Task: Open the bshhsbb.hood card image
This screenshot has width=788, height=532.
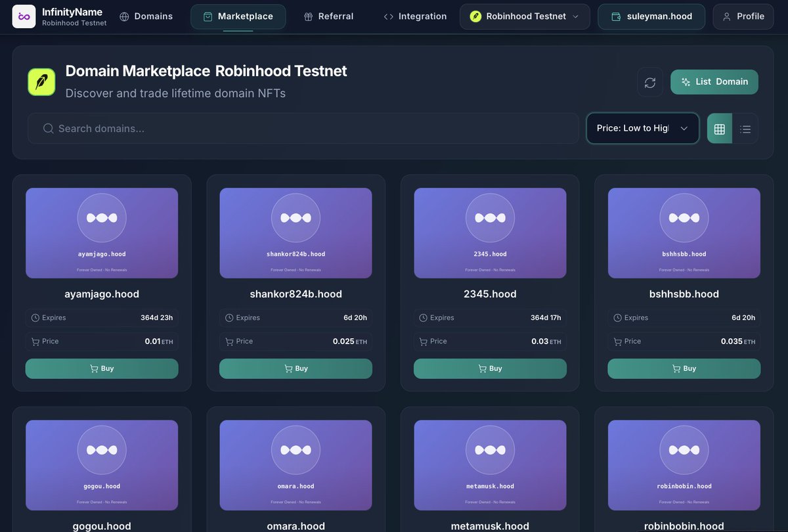Action: (x=684, y=233)
